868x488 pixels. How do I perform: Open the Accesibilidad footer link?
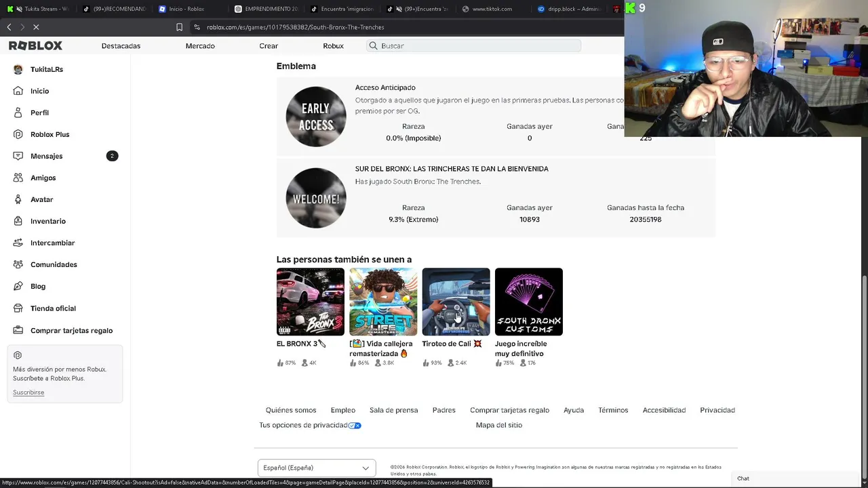click(x=664, y=410)
